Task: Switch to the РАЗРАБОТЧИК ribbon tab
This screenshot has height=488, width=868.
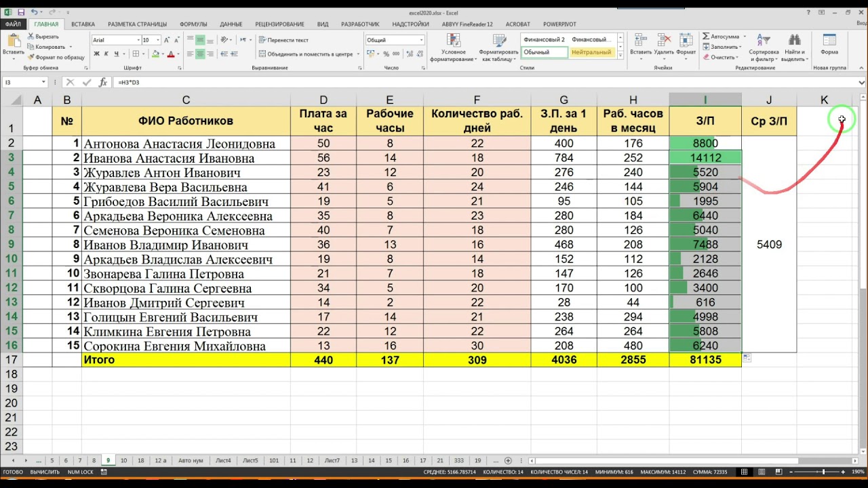Action: coord(360,24)
